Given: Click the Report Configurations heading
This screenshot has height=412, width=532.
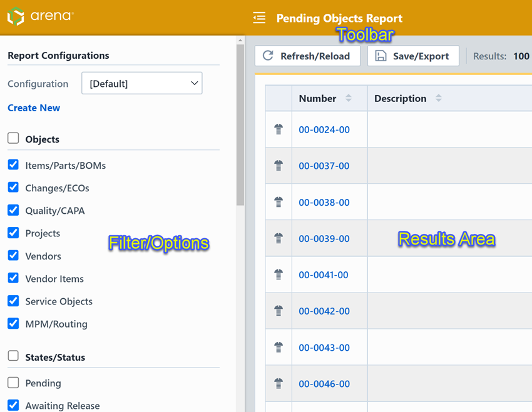Looking at the screenshot, I should (x=58, y=55).
